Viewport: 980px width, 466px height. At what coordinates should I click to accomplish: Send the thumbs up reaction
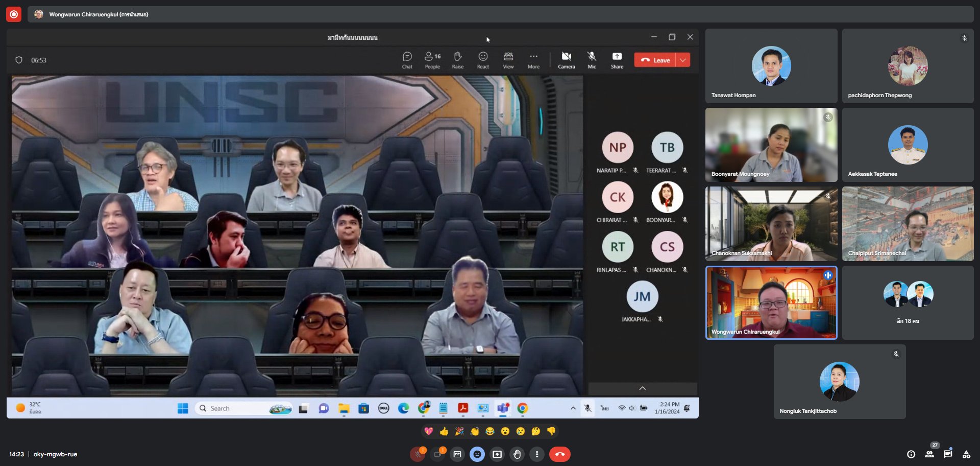pyautogui.click(x=444, y=431)
